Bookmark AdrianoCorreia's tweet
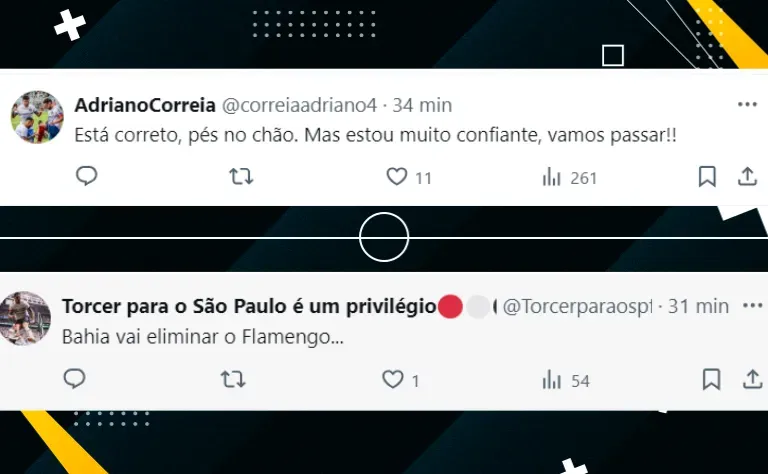768x474 pixels. (707, 177)
